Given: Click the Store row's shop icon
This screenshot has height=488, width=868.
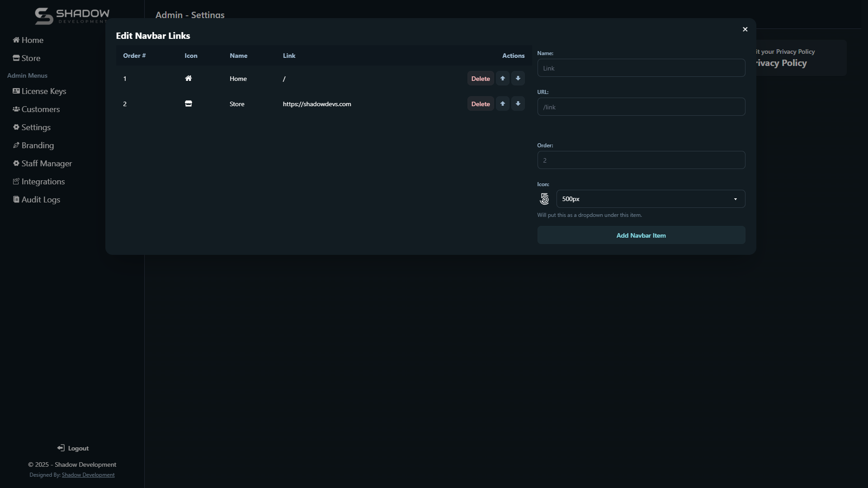Looking at the screenshot, I should pyautogui.click(x=189, y=104).
